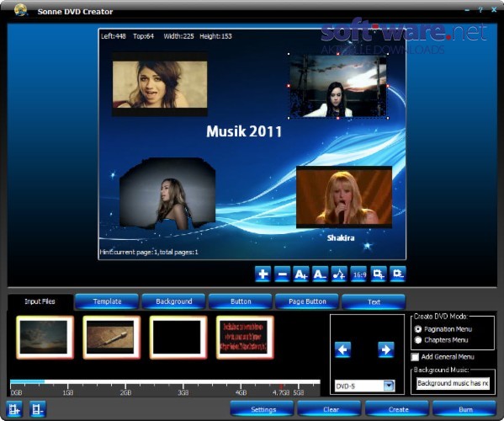This screenshot has width=504, height=421.
Task: Open the Background tab
Action: point(174,301)
